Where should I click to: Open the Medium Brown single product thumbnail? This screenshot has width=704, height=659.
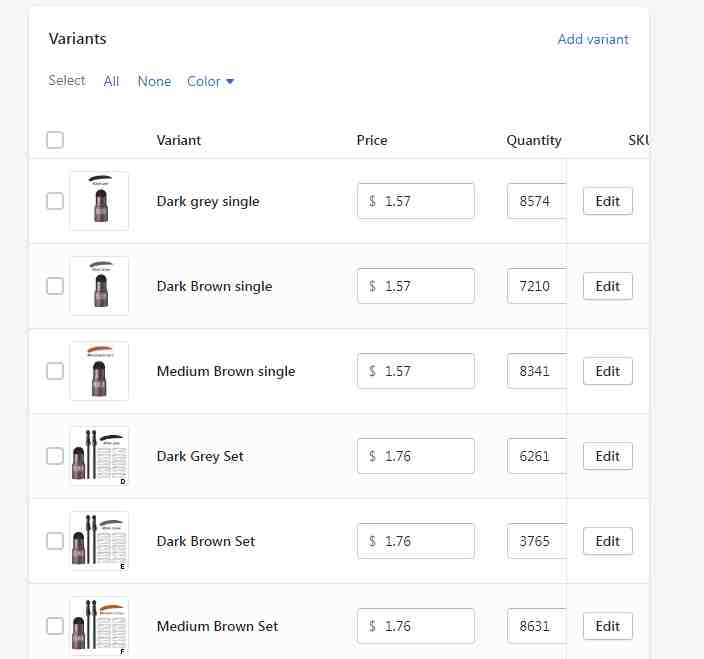coord(99,371)
